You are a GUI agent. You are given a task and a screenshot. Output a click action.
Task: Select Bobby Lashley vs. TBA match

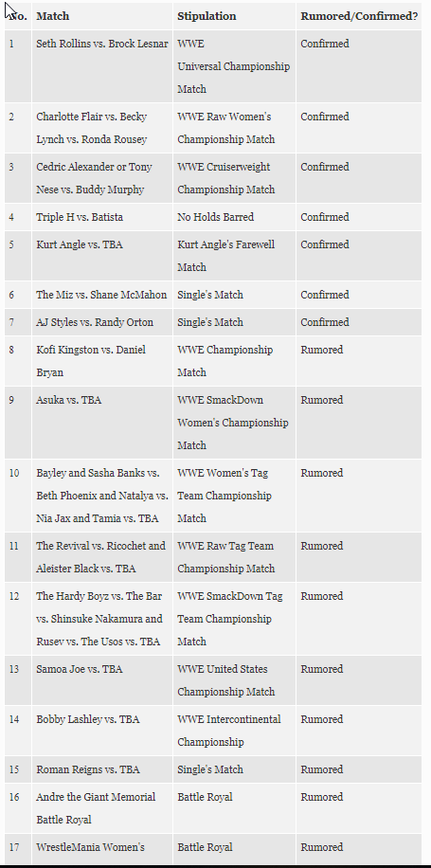click(87, 719)
